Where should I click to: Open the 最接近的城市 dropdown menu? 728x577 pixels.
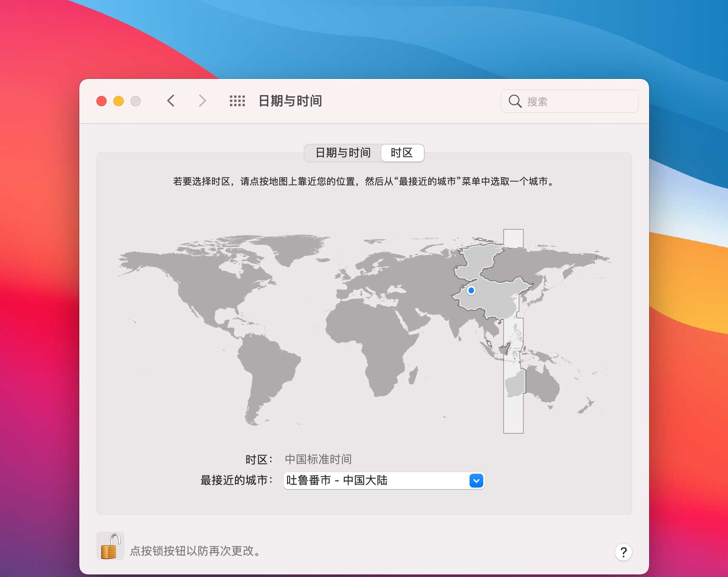click(383, 481)
